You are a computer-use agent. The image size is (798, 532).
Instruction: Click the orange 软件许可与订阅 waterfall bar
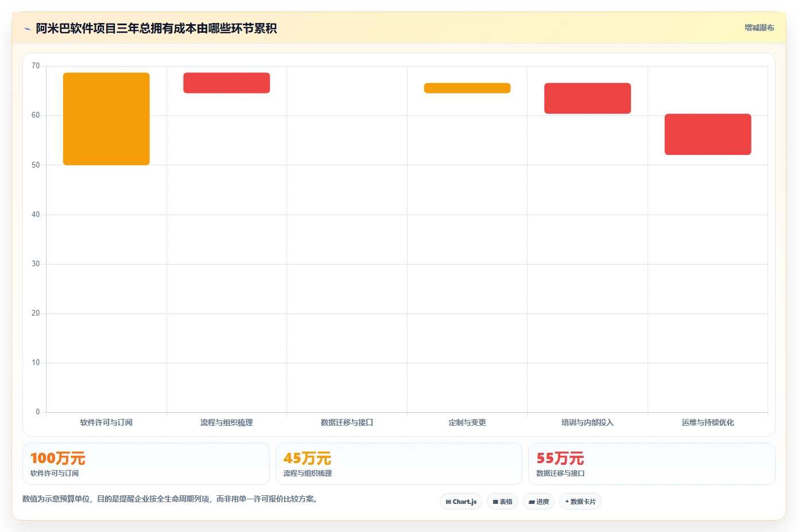(x=106, y=119)
